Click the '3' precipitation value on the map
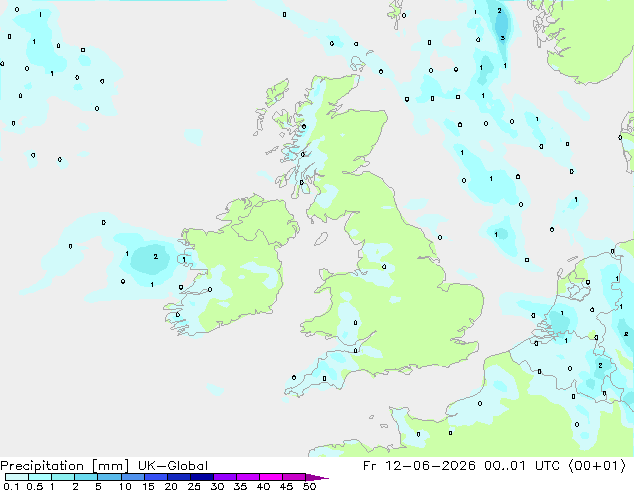This screenshot has width=634, height=490. [502, 38]
